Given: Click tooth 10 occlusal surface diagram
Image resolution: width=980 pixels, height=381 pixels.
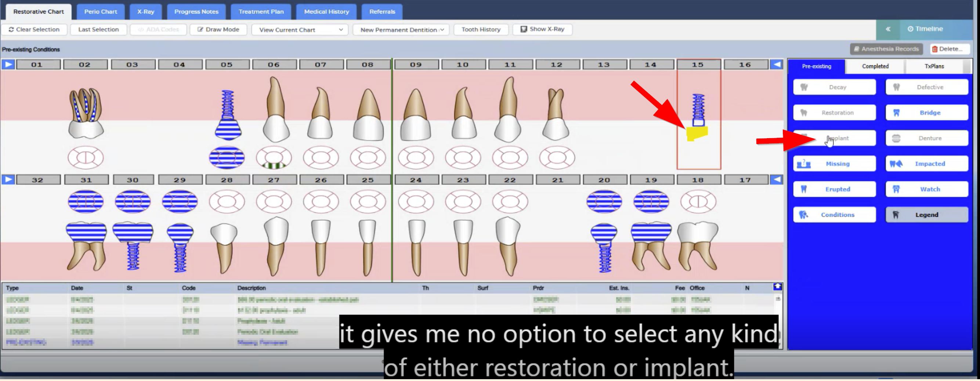Looking at the screenshot, I should click(463, 158).
